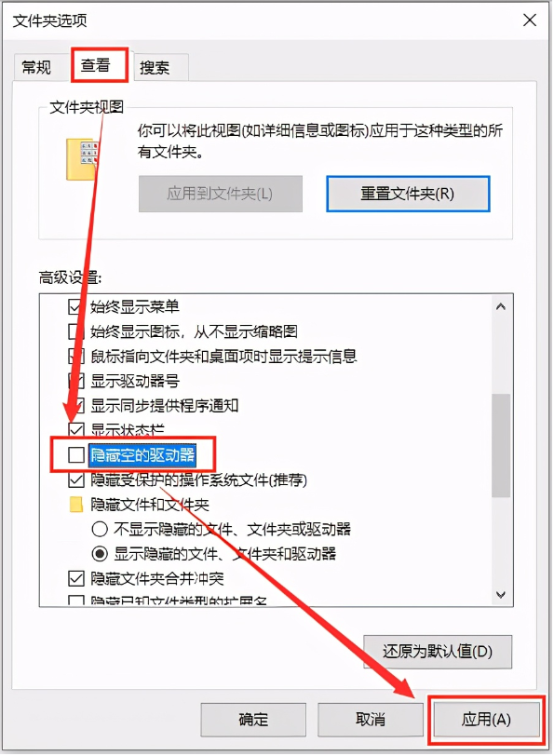Select 不显示隐藏的文件、文件夹或驱动器 radio button
Viewport: 554px width, 756px height.
click(100, 530)
